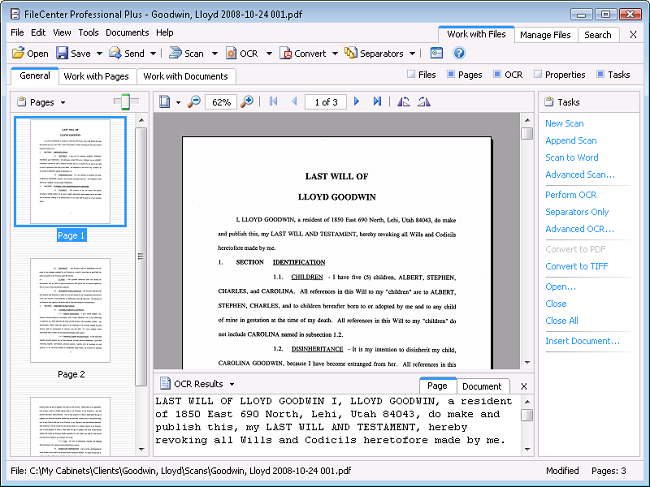Close the OCR Results panel
650x487 pixels.
click(x=524, y=386)
